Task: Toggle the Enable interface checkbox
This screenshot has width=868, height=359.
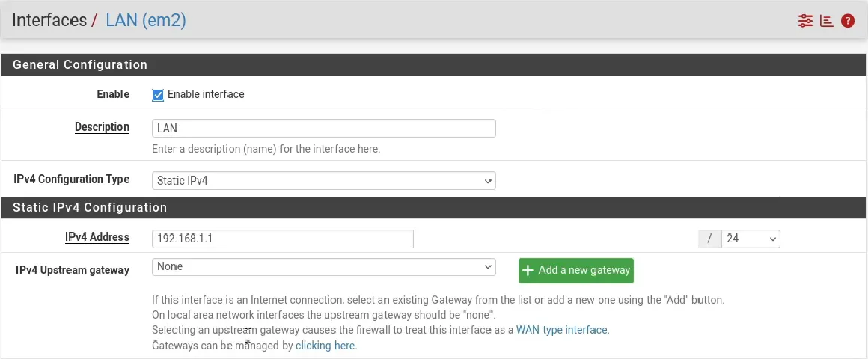Action: tap(158, 94)
